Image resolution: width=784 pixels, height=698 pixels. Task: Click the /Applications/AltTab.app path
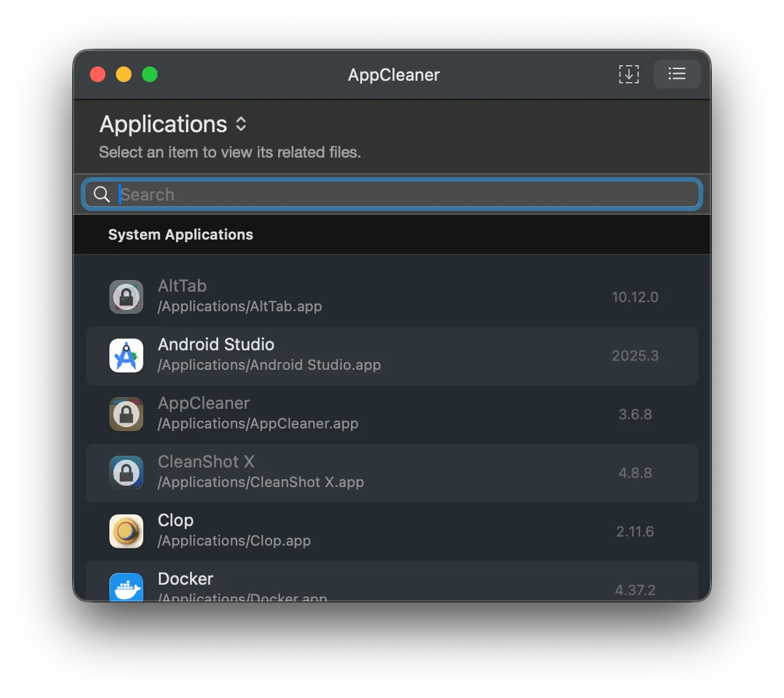[x=240, y=306]
